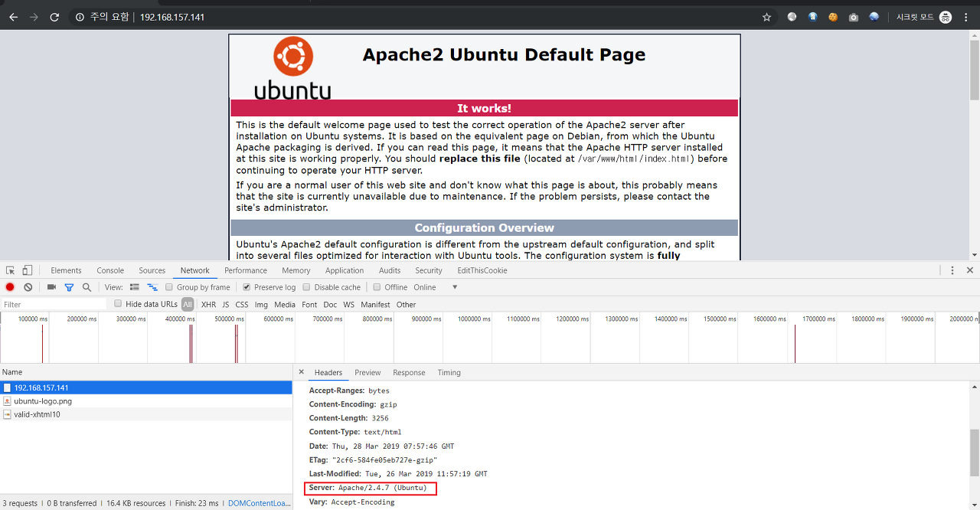Select the All filter type
Screen dimensions: 980x510
click(x=188, y=304)
